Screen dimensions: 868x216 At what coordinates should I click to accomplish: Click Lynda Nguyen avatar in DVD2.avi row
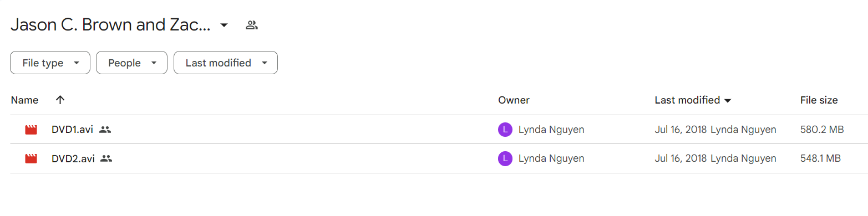click(505, 158)
